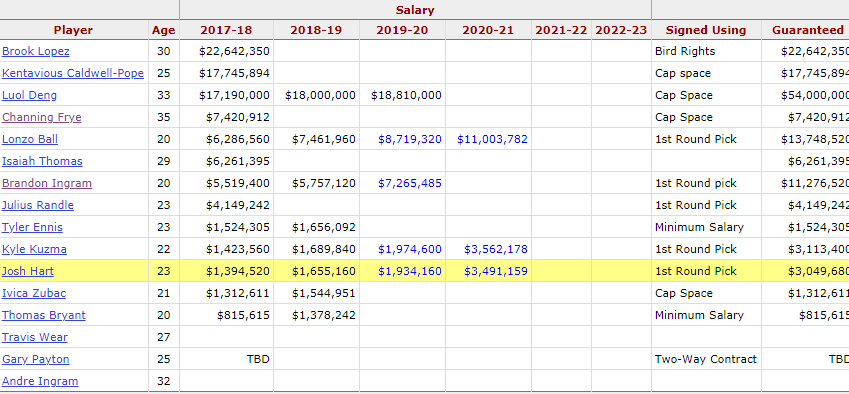Click Kyle Kuzma's $3,562,178 2020-21 salary
The width and height of the screenshot is (849, 394).
[x=495, y=249]
